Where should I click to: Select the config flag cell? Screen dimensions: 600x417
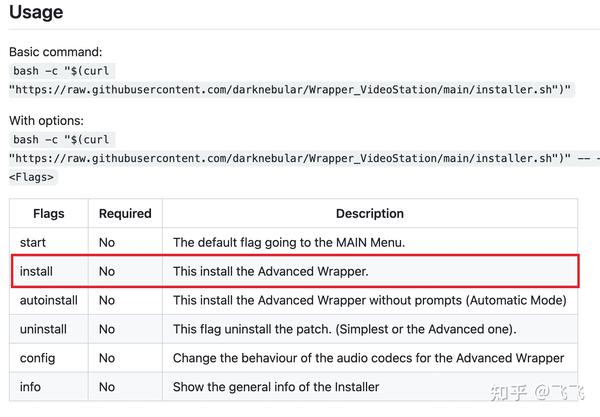36,358
